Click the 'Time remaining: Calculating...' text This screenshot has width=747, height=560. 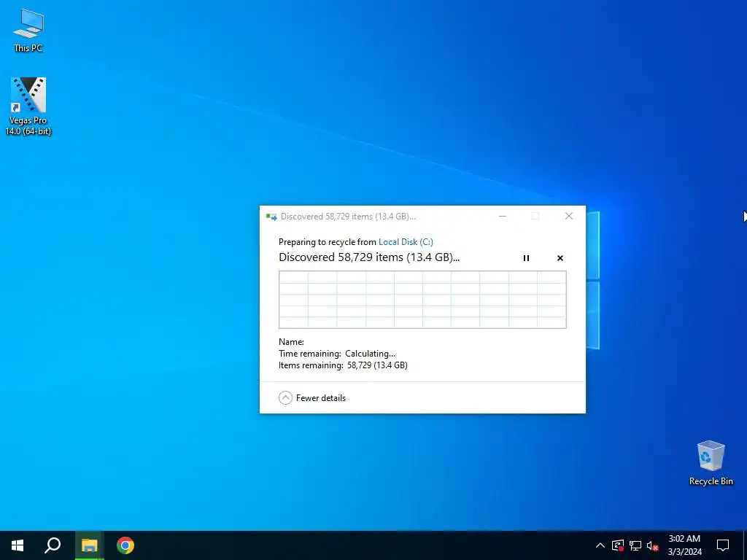coord(337,354)
